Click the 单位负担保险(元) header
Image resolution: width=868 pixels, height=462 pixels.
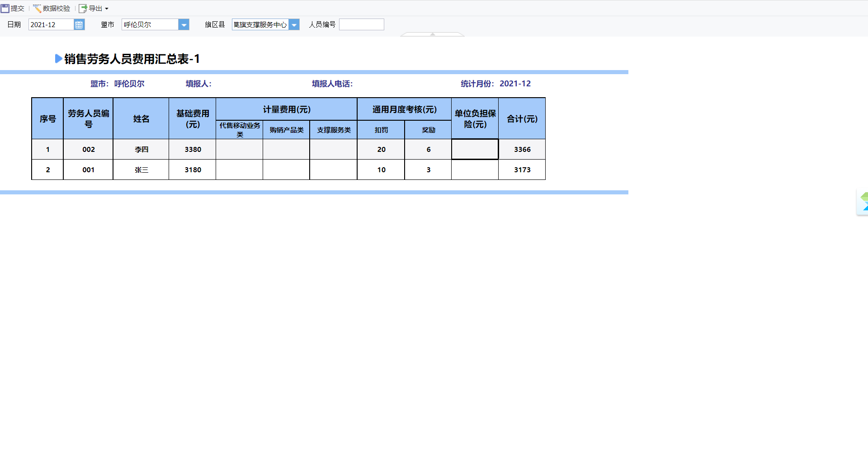pos(475,118)
